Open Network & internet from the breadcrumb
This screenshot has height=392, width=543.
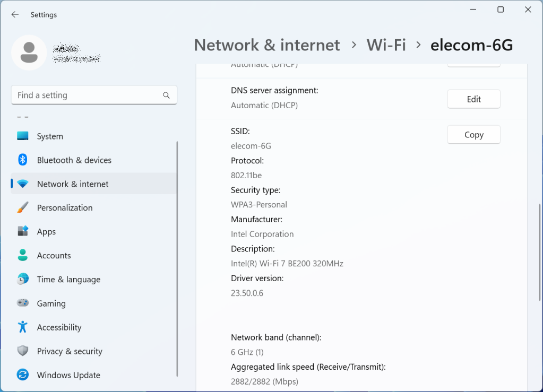coord(267,45)
